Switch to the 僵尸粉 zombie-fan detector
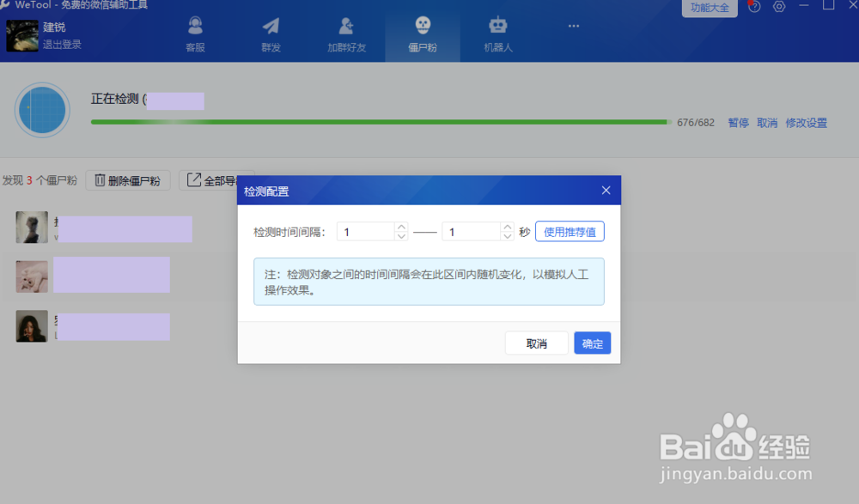The width and height of the screenshot is (859, 504). coord(422,33)
